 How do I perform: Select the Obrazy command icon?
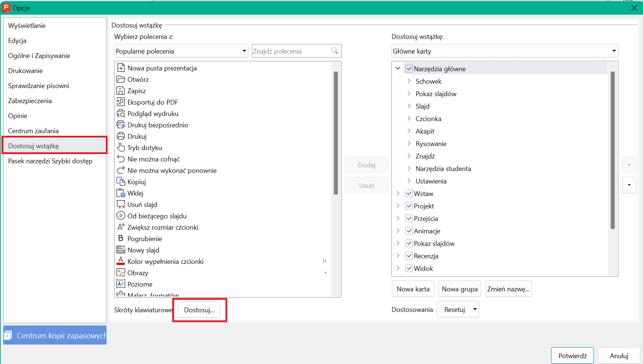coord(120,273)
